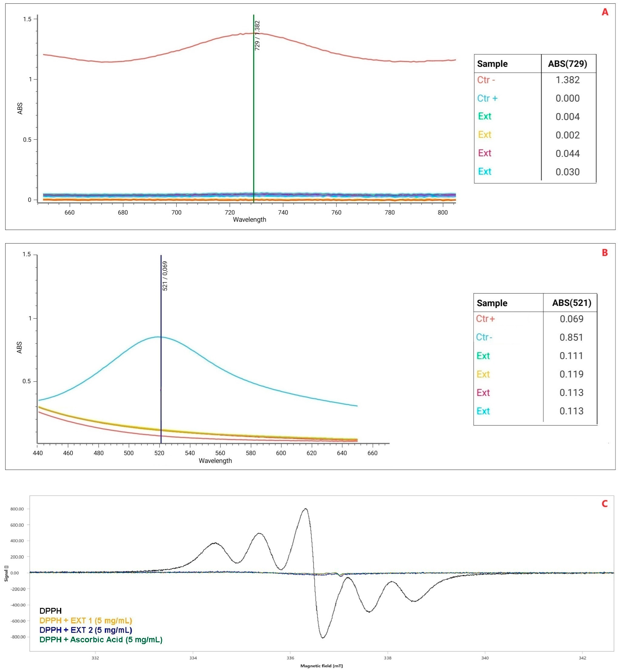Screen dimensions: 620x672
Task: Click the 729 / 1.382 cursor marker label
Action: (257, 36)
